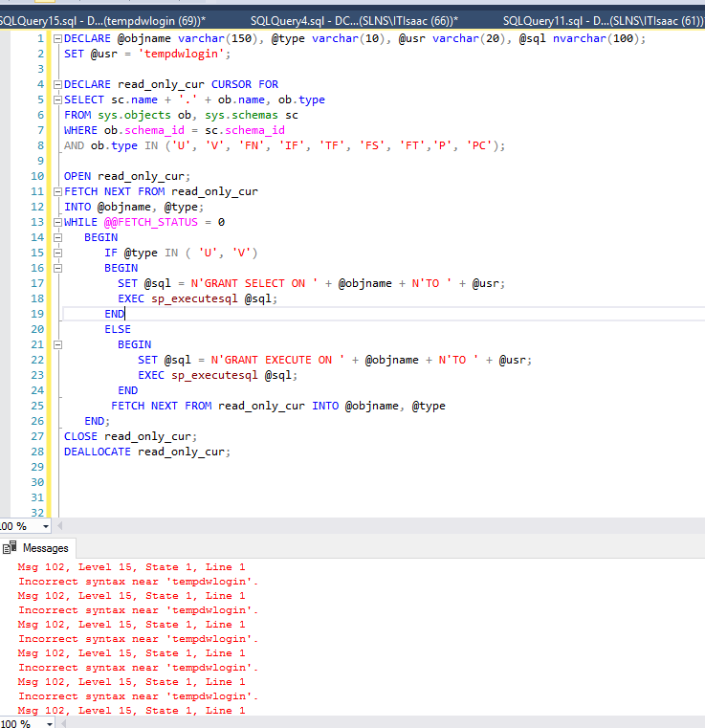Click sp_executesql on line 23
This screenshot has width=705, height=728.
(x=214, y=376)
